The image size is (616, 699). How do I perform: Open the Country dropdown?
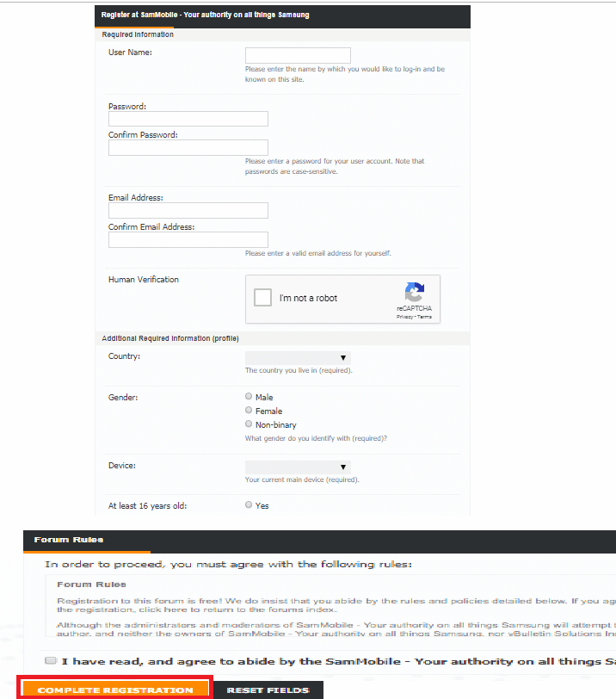[298, 357]
